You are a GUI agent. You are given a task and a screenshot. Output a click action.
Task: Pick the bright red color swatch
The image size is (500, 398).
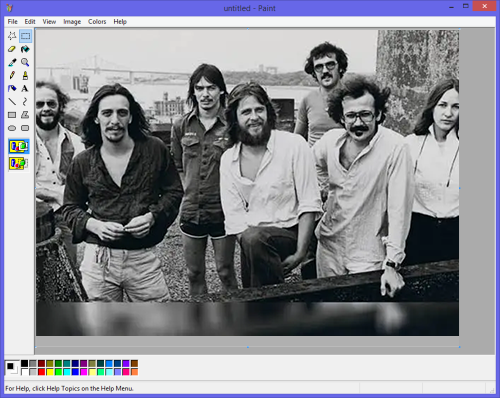pyautogui.click(x=41, y=372)
